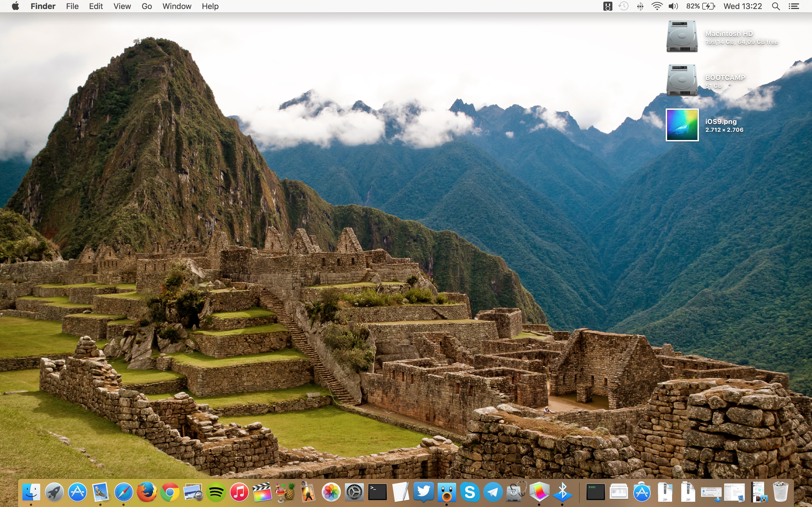Open Time Machine menu bar item
Screen dimensions: 812x507
pyautogui.click(x=623, y=6)
